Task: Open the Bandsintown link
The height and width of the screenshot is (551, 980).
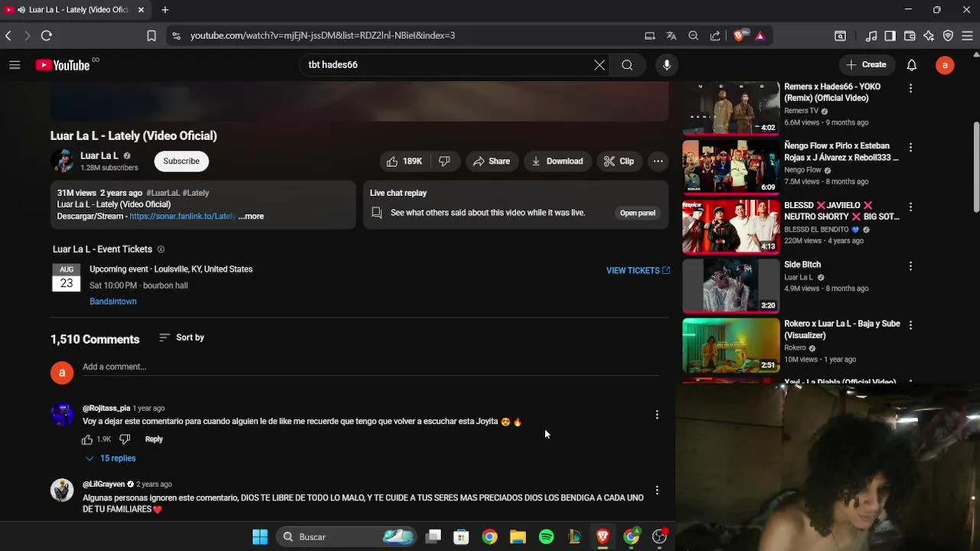Action: click(113, 302)
